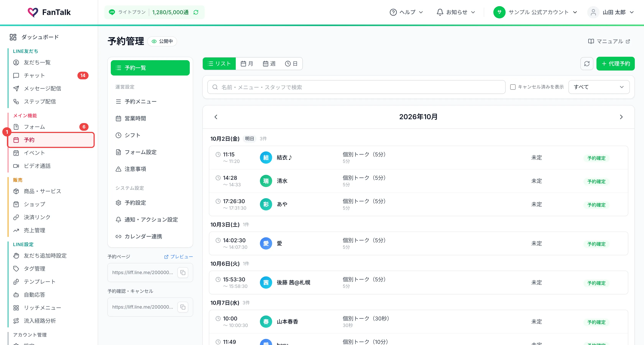Open the マニュアル link
This screenshot has height=345, width=644.
pyautogui.click(x=609, y=41)
